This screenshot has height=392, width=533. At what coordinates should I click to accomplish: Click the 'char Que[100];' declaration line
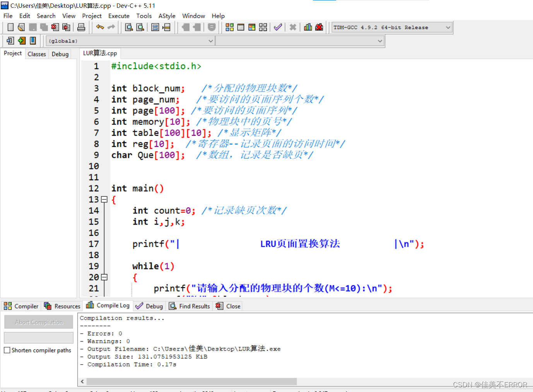pos(148,155)
